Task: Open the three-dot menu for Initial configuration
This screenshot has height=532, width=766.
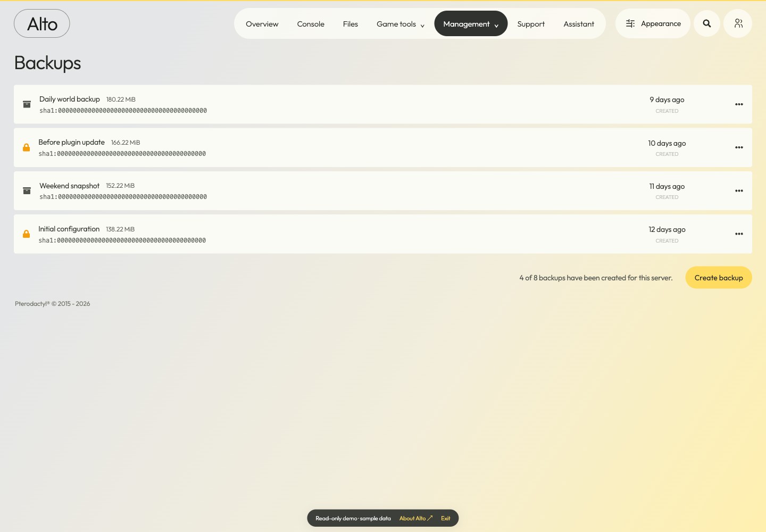Action: (739, 234)
